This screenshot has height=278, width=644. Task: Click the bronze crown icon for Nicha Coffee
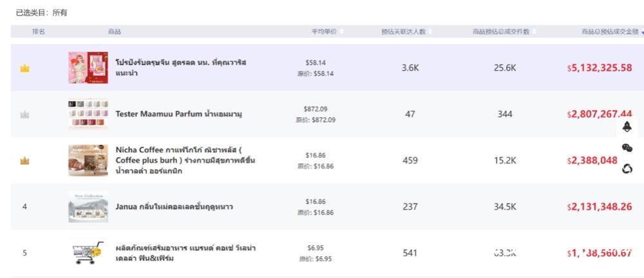(24, 161)
